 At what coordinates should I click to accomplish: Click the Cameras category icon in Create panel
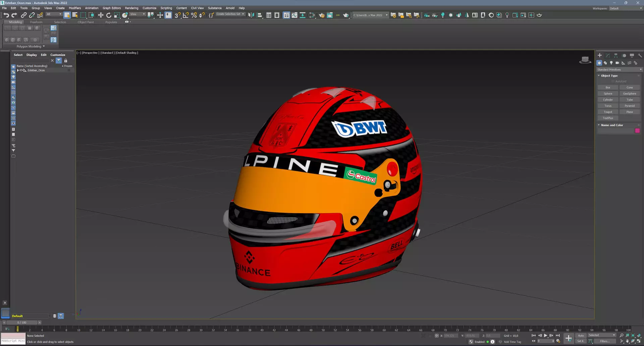(617, 63)
